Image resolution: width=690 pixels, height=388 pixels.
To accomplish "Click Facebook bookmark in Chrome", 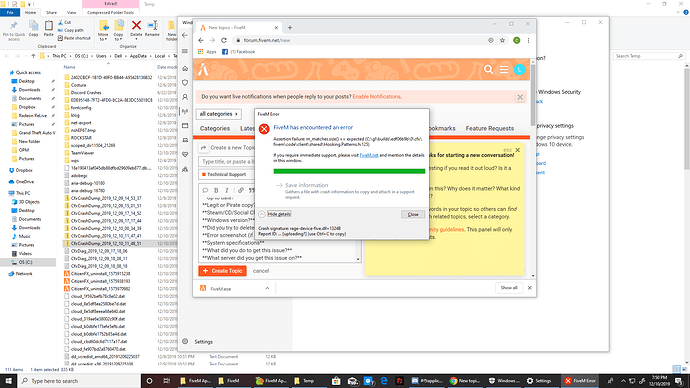I will pyautogui.click(x=239, y=51).
